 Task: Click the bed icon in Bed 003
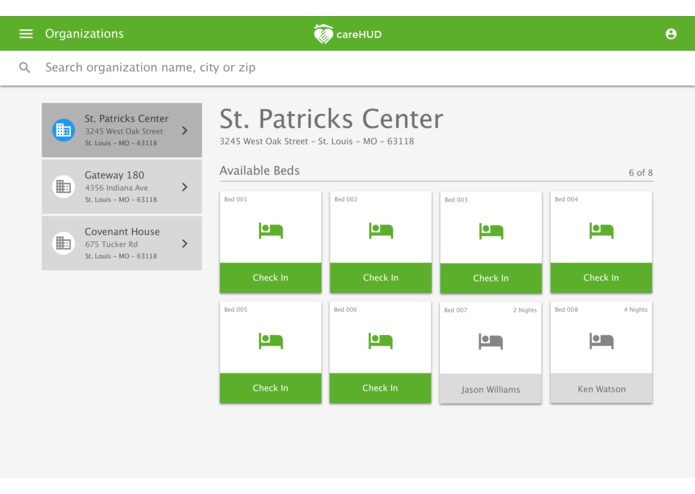(491, 231)
